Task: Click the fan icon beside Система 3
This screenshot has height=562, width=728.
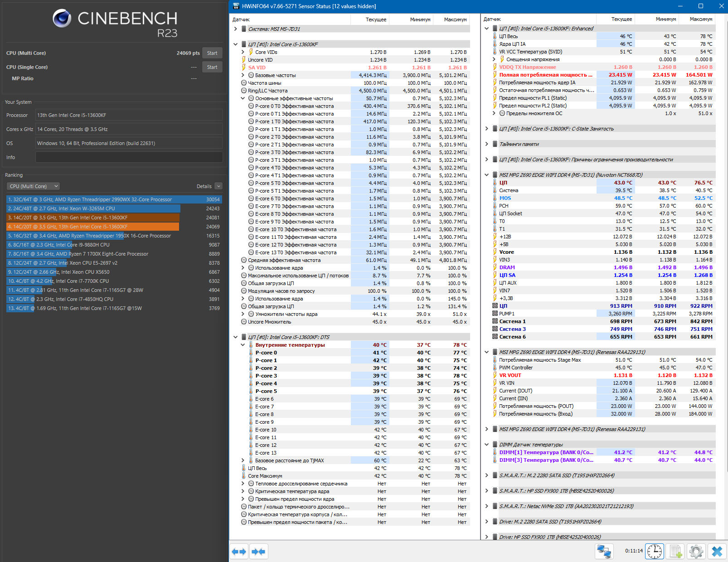Action: (495, 329)
